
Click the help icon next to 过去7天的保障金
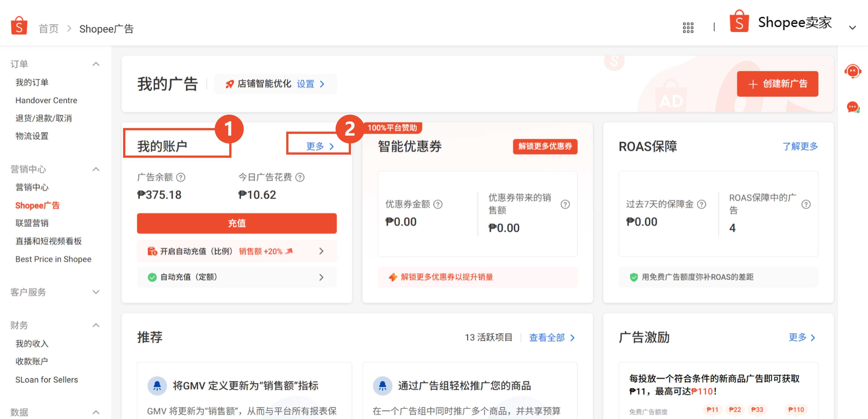[702, 204]
